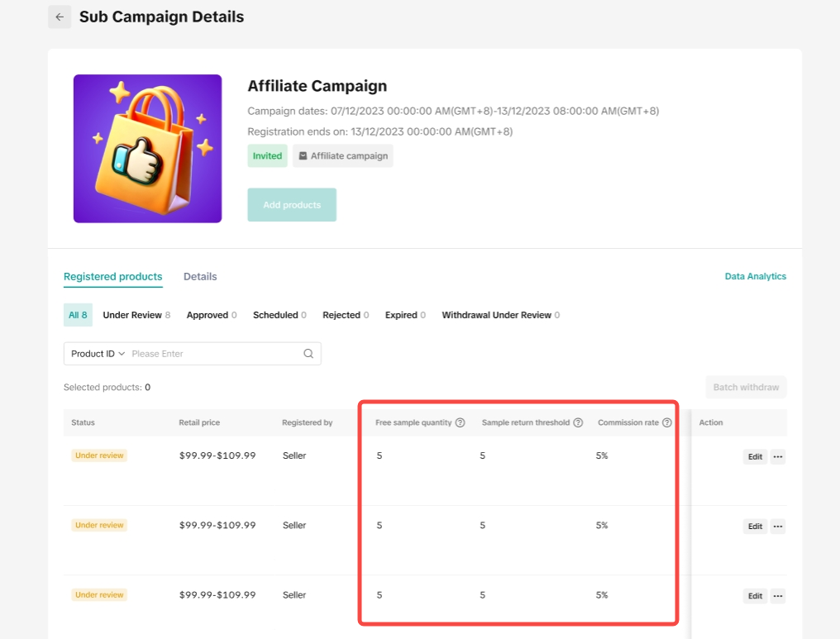Click Edit for the first product

pyautogui.click(x=755, y=457)
